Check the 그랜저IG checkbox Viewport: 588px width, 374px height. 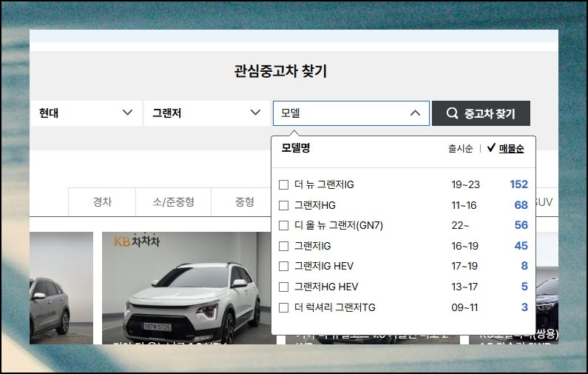(284, 246)
